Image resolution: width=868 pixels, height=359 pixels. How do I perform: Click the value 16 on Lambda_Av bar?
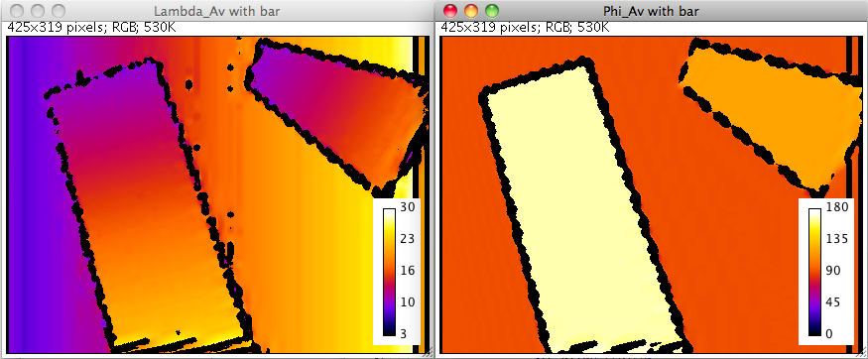pyautogui.click(x=408, y=271)
